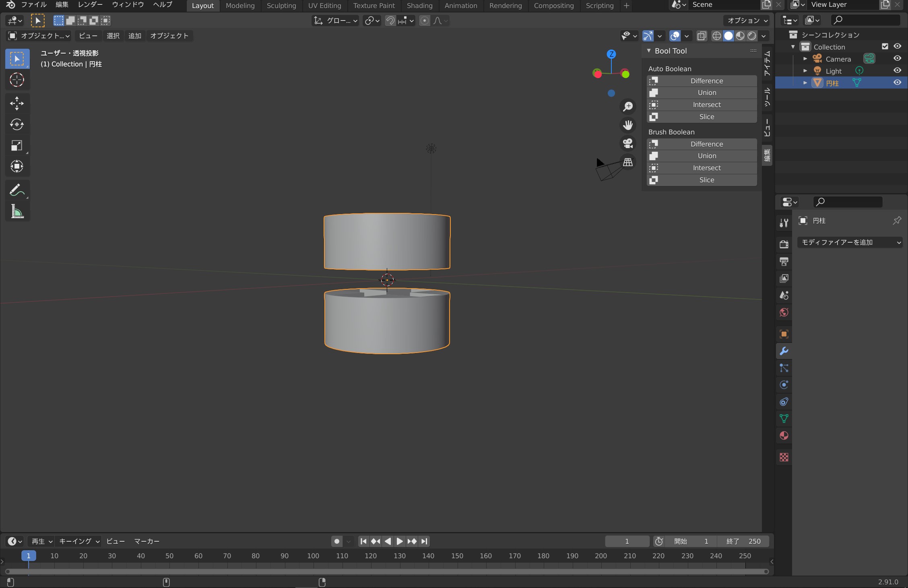Choose the Annotate pencil tool

pos(17,190)
